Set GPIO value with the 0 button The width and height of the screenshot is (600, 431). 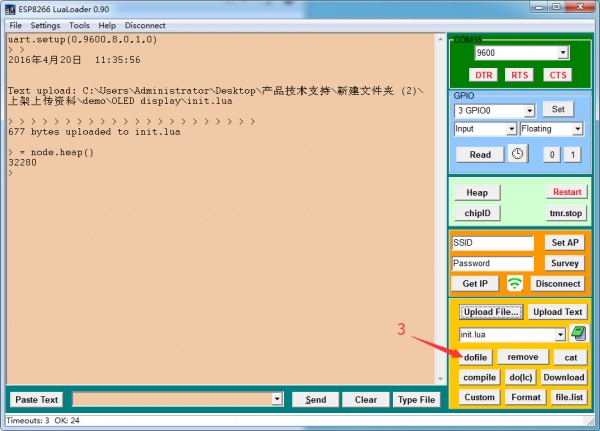pos(552,155)
